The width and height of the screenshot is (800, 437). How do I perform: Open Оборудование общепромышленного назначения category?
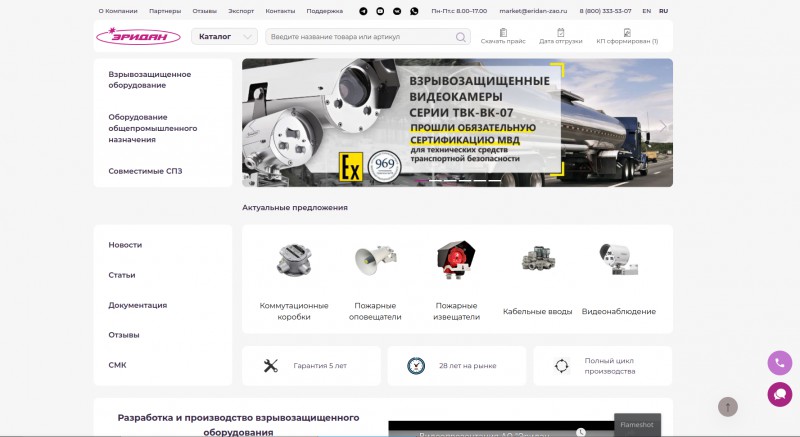tap(153, 128)
